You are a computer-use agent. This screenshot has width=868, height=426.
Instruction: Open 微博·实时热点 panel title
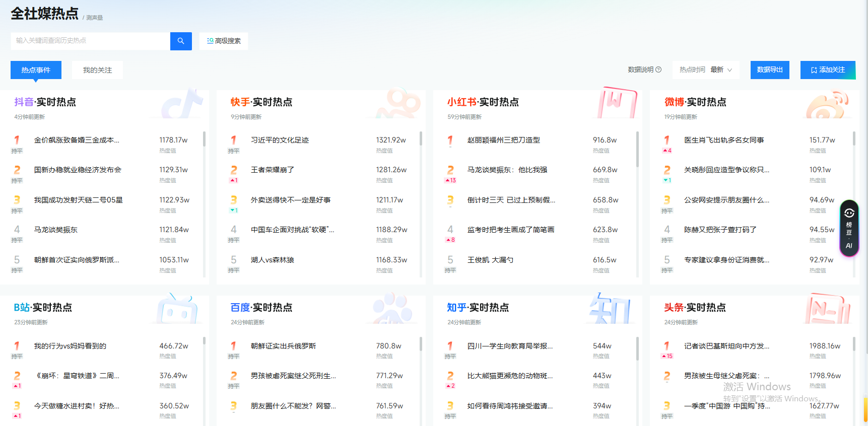point(695,102)
